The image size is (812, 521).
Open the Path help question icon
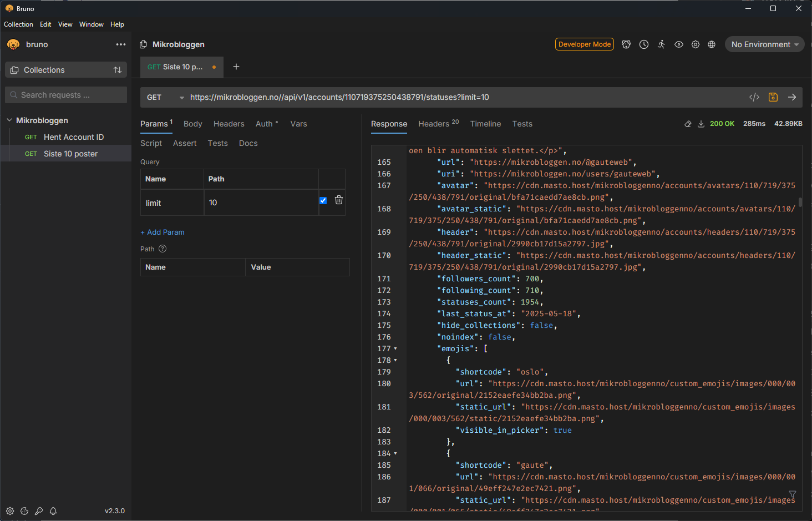point(163,249)
